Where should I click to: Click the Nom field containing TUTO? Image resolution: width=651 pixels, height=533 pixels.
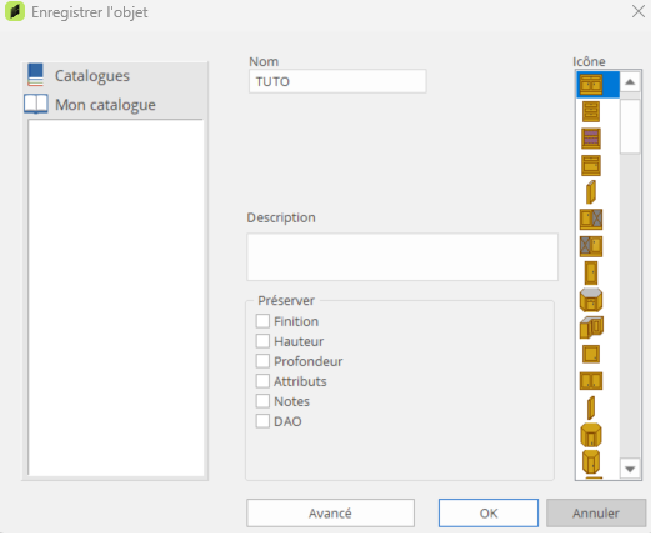[336, 81]
